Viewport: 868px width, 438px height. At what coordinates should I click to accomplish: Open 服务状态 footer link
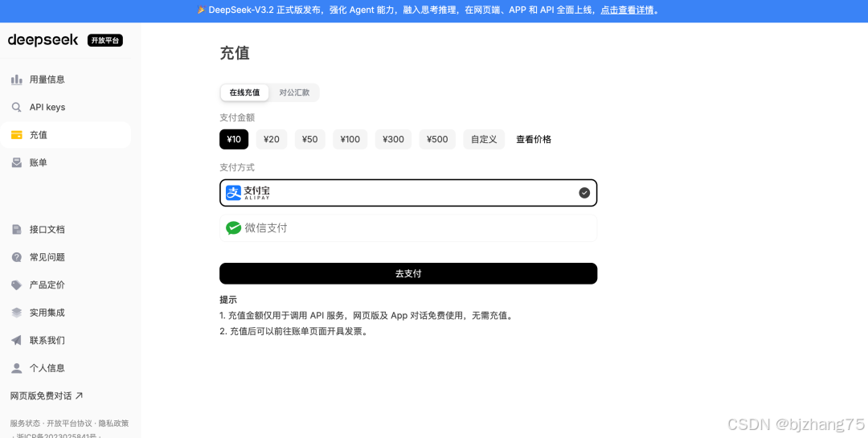(25, 423)
